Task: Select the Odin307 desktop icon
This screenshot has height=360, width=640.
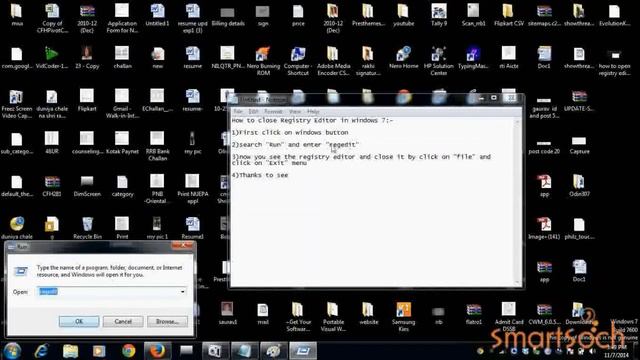Action: [x=579, y=185]
